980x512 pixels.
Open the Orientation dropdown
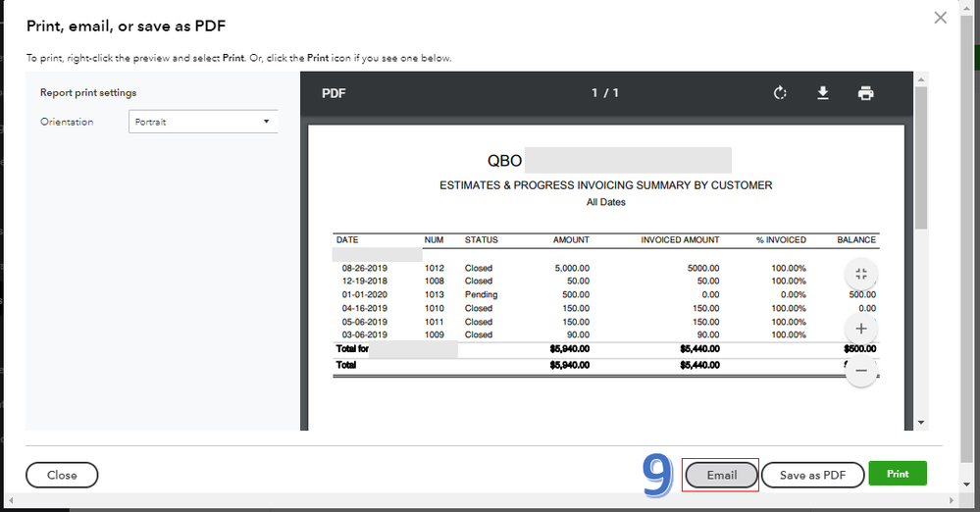click(203, 122)
